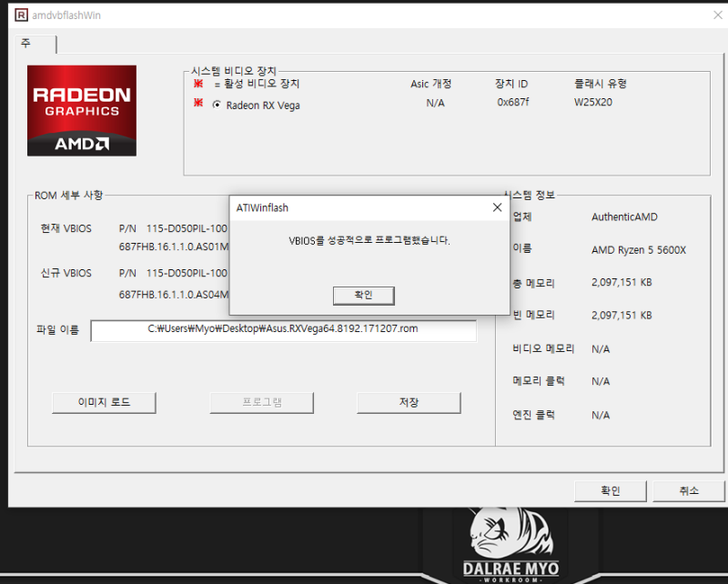728x584 pixels.
Task: Select the Radeon RX Vega radio button
Action: tap(217, 103)
